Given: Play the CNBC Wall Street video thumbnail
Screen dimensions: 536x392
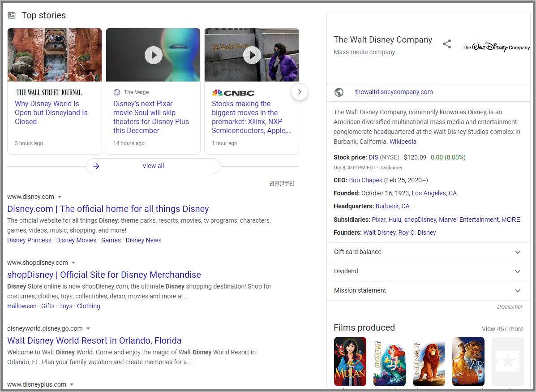Looking at the screenshot, I should tap(252, 55).
